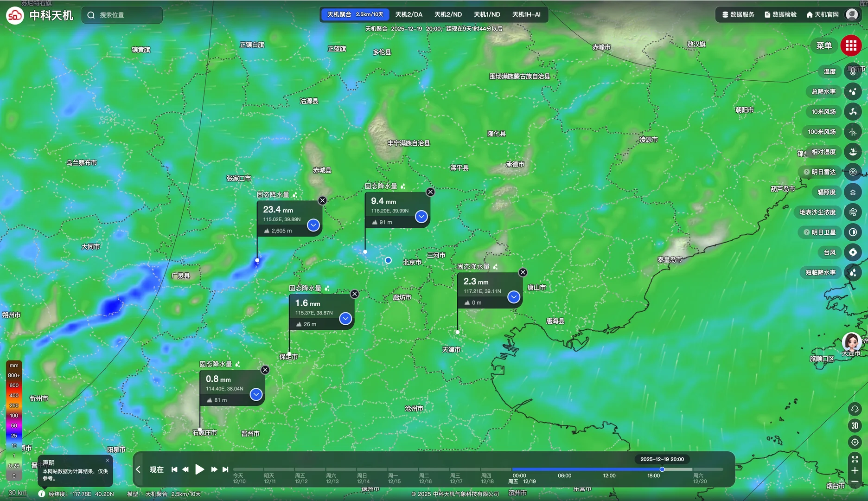Screen dimensions: 868x501
Task: Click the timeline slider handle at 20:00
Action: [662, 469]
